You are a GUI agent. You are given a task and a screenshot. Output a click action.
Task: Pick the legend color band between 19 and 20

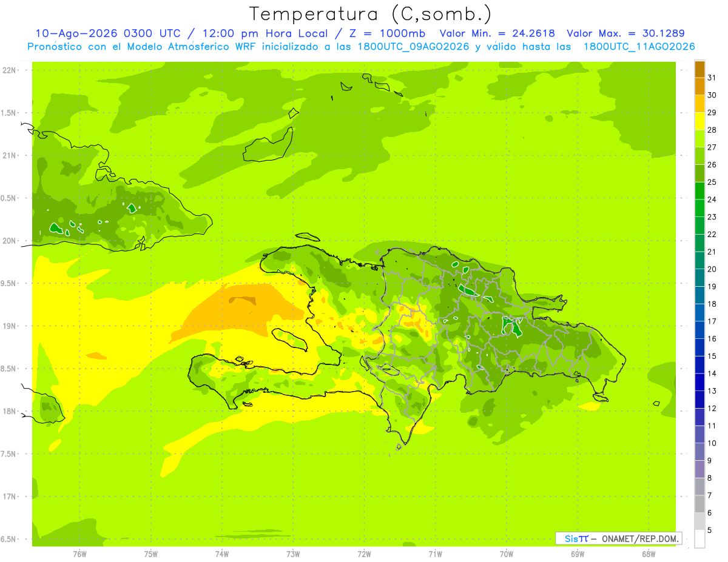tap(699, 278)
